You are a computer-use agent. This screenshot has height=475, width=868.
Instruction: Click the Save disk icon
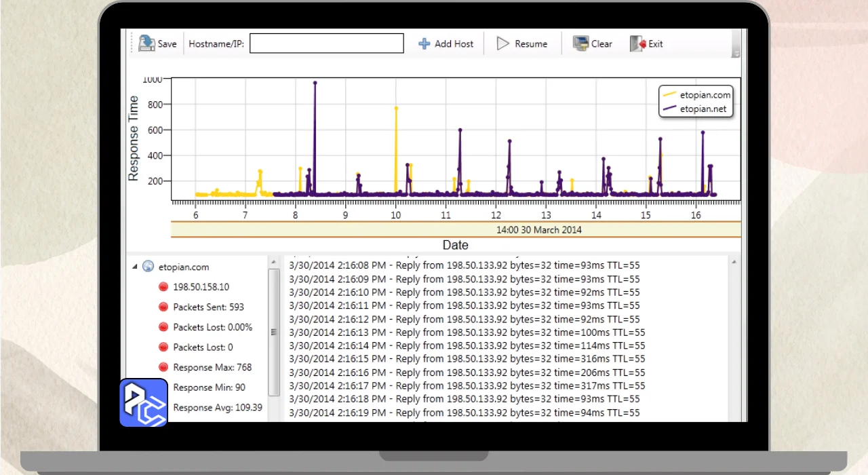coord(147,43)
